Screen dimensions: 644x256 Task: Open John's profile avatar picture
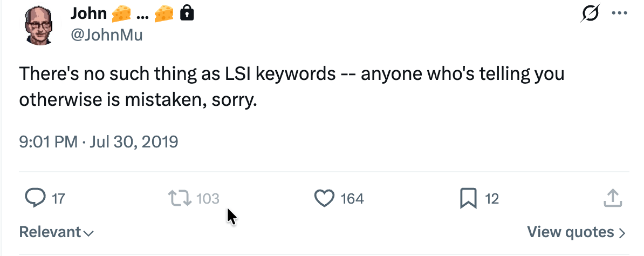[x=42, y=25]
